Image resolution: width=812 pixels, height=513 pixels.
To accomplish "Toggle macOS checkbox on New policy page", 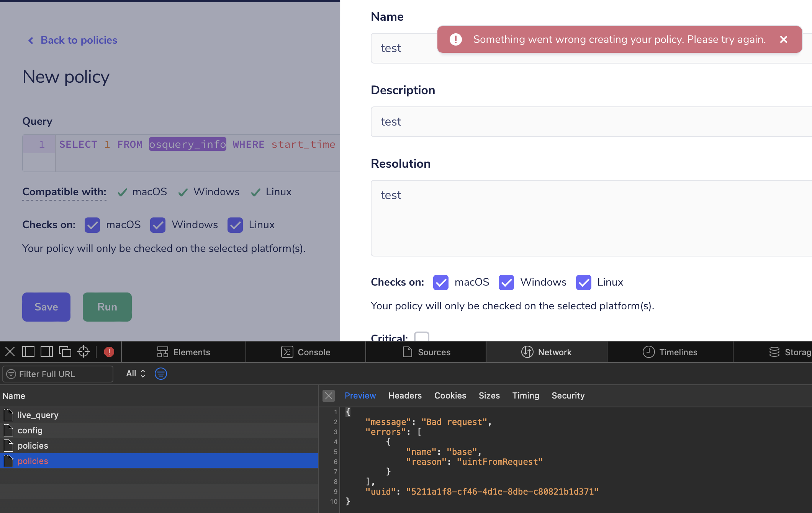I will 92,225.
